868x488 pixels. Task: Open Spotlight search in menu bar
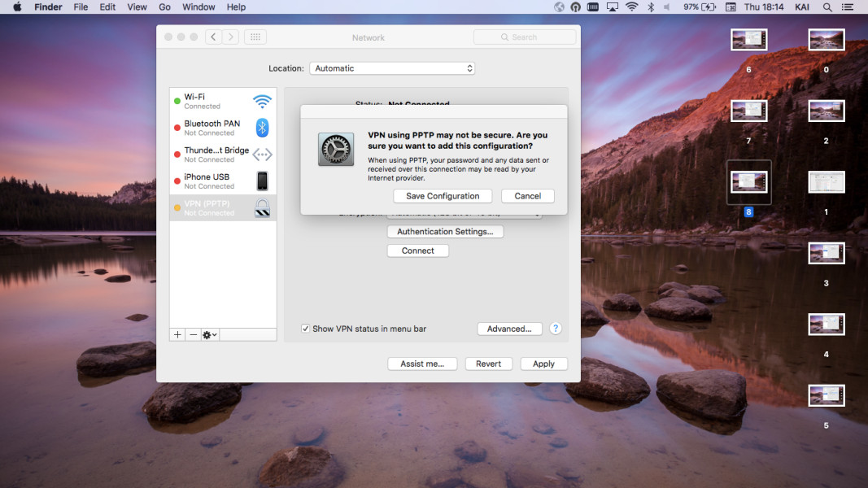827,7
